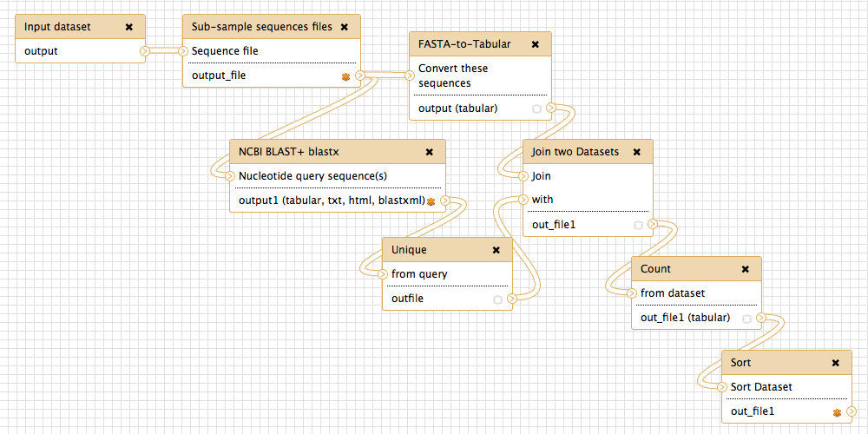
Task: Enable workflow output marker for output (tabular)
Action: pos(536,108)
